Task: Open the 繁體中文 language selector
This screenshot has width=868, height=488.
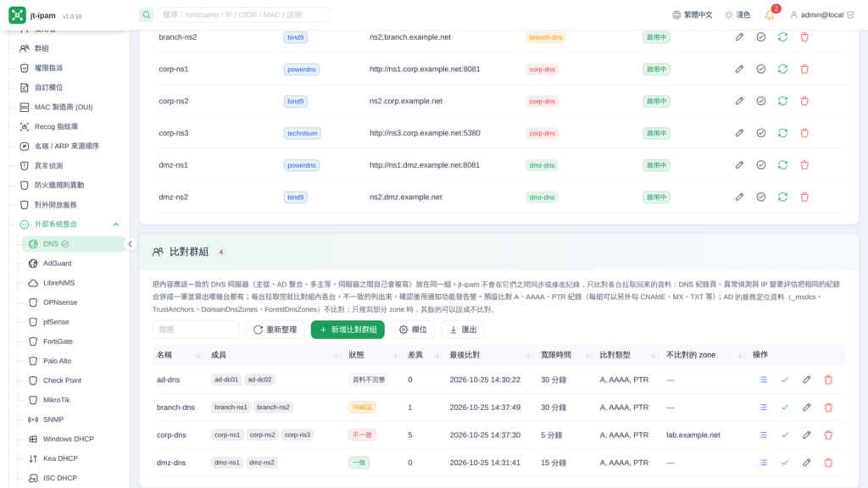Action: 692,15
